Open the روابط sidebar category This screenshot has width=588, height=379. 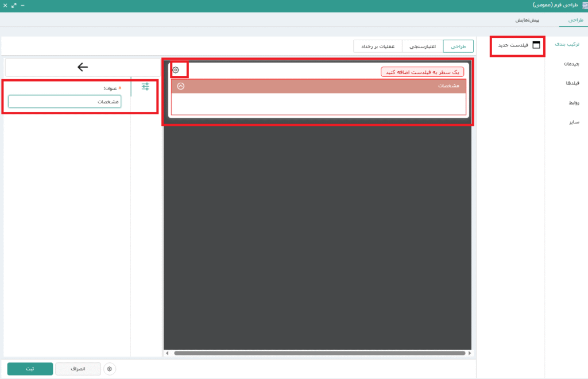click(x=572, y=103)
